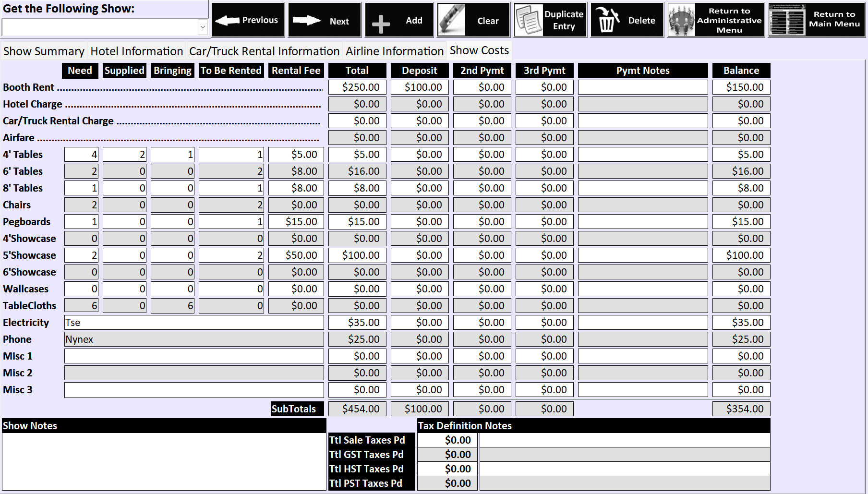
Task: Click the Add plus icon
Action: 381,23
